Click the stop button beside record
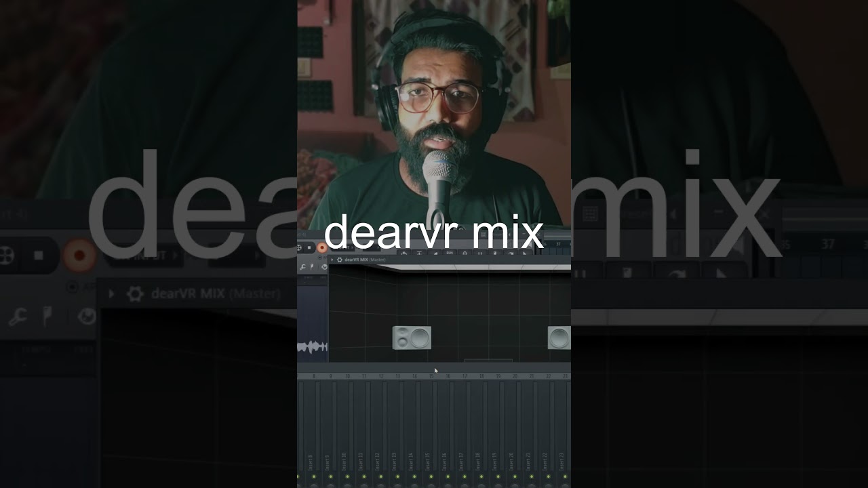Screen dimensions: 868x488 coord(310,248)
